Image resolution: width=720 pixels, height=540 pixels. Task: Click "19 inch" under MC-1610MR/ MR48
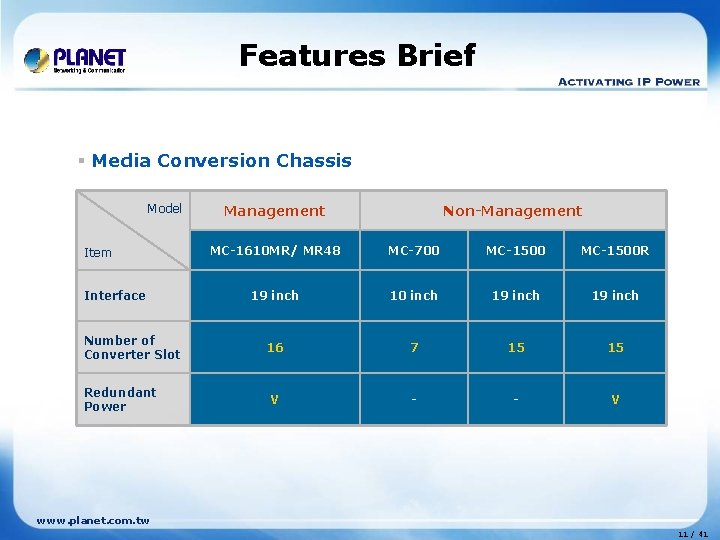coord(275,295)
